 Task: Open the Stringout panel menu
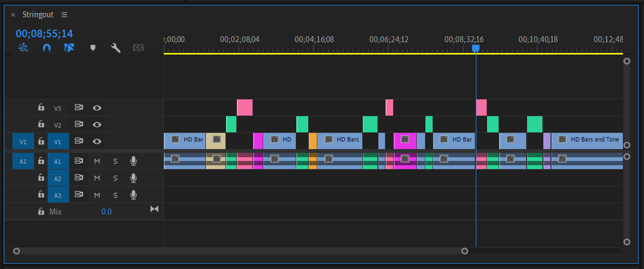pos(64,15)
